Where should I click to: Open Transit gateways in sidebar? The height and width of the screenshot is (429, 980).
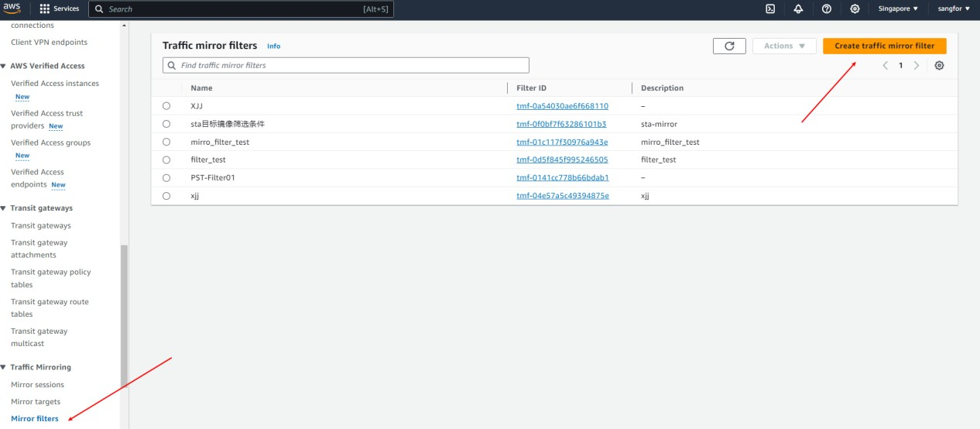pos(40,225)
